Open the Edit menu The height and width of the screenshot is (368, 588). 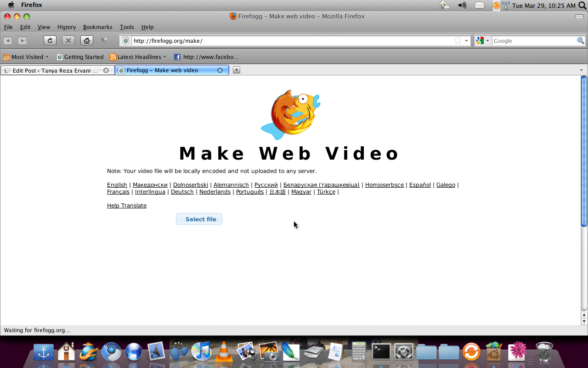click(25, 27)
